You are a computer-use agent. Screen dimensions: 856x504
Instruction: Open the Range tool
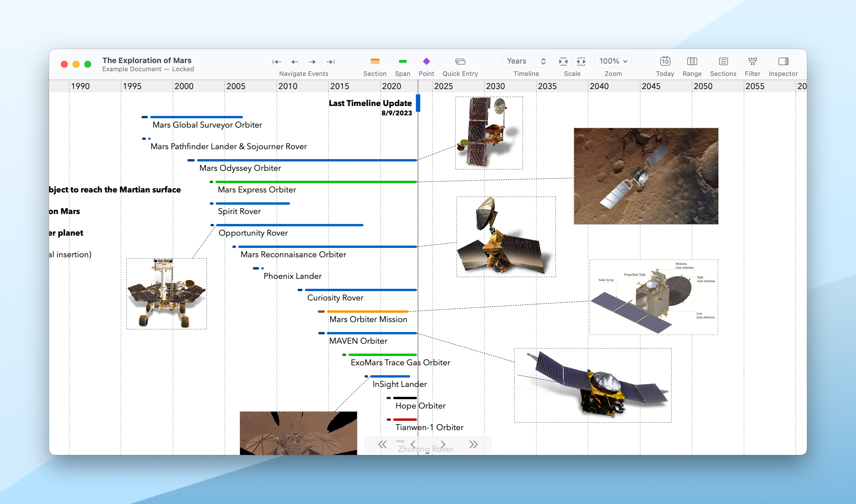tap(692, 62)
